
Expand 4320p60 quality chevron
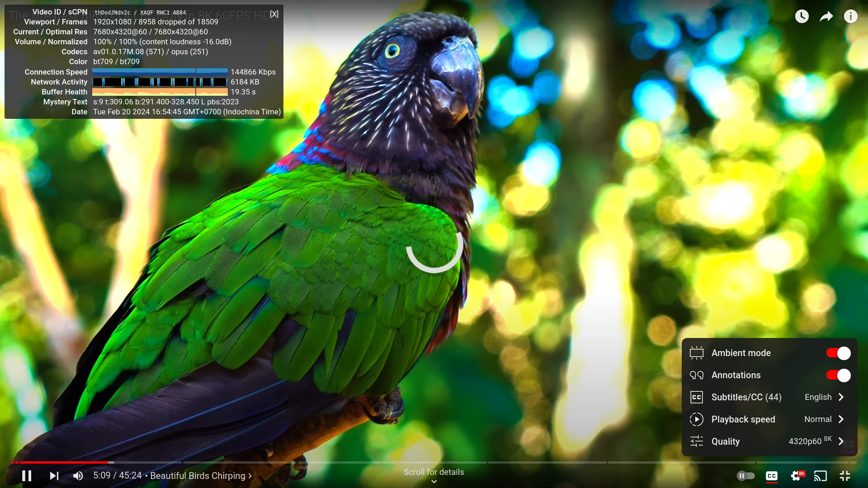[x=841, y=441]
